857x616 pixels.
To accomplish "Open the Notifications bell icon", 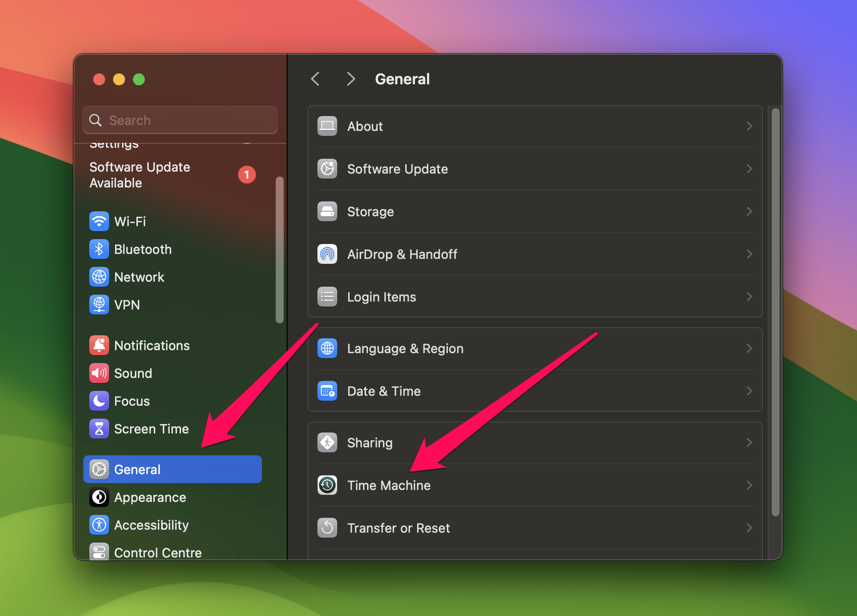I will (x=99, y=345).
